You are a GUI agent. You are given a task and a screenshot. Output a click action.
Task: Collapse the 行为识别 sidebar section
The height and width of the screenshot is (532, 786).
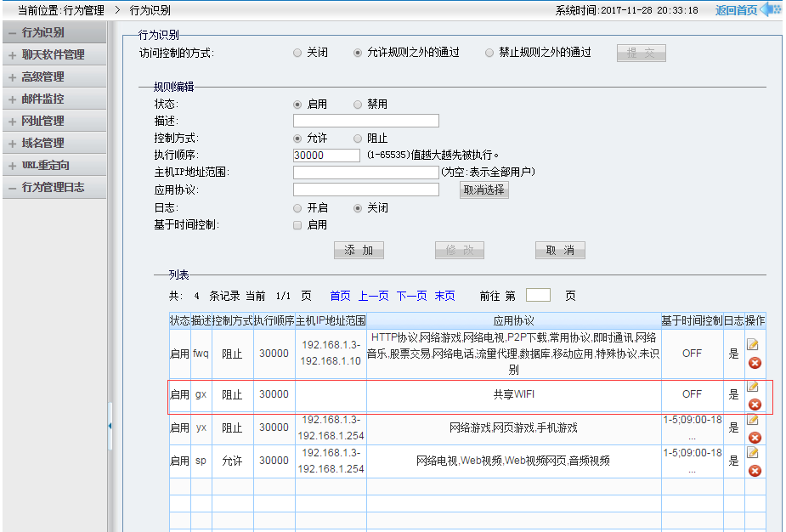tap(54, 32)
